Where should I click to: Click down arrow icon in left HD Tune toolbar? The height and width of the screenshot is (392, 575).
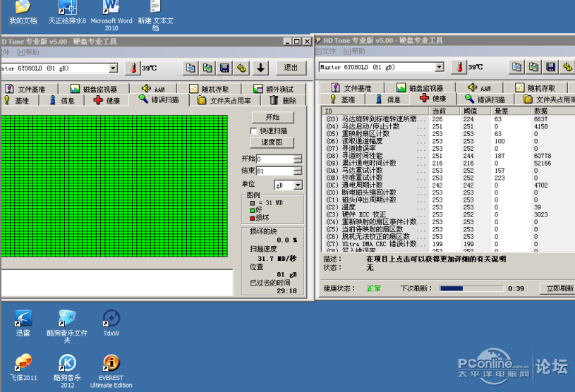tap(261, 68)
